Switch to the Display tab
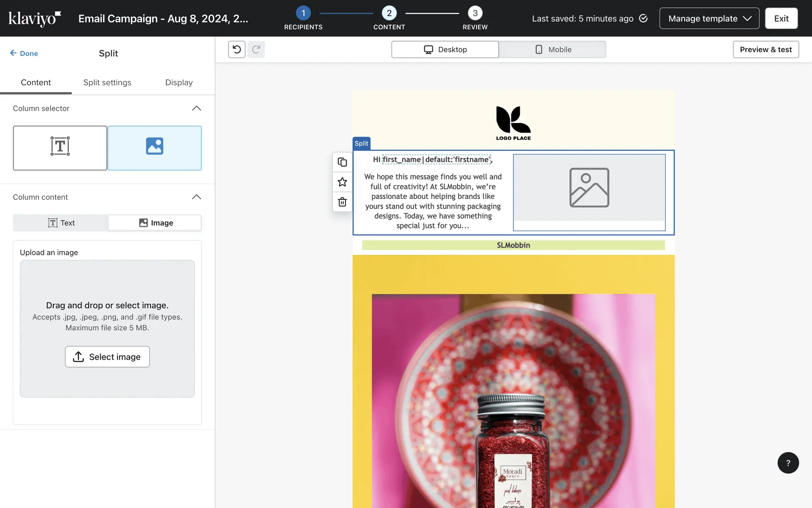Image resolution: width=812 pixels, height=508 pixels. pos(178,83)
